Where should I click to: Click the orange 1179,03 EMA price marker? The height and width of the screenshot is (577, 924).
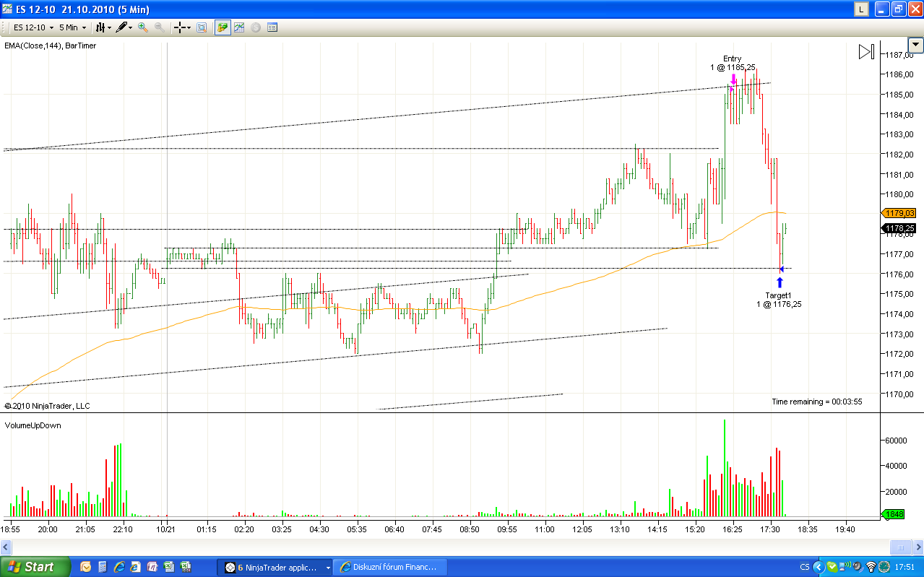(x=899, y=213)
